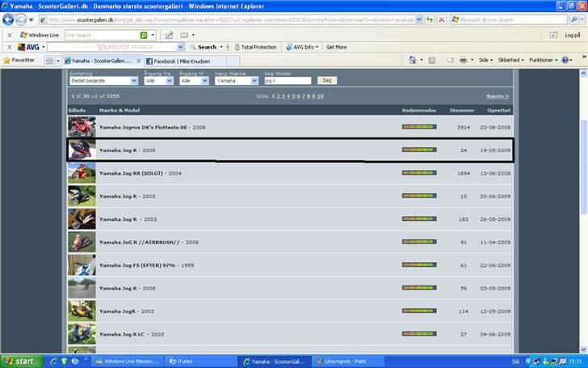Open the Årgang fra dropdown
Image resolution: width=588 pixels, height=368 pixels.
pos(158,81)
